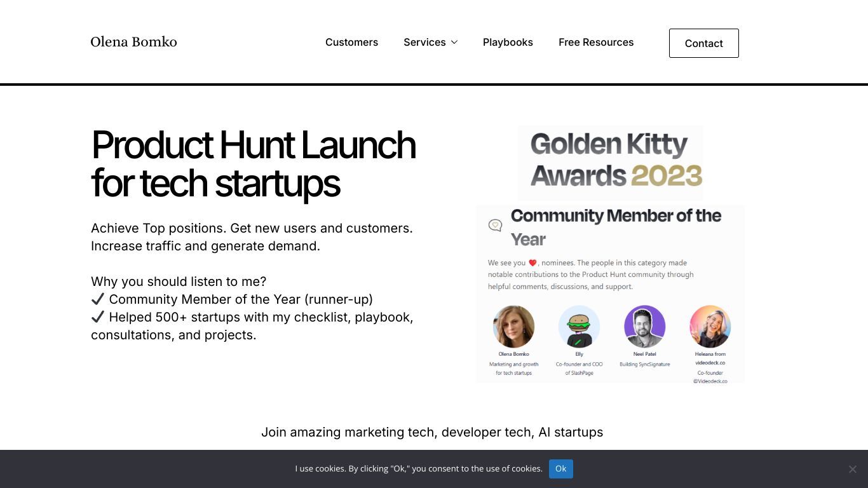Accept cookies with the Ok button
Viewport: 868px width, 488px height.
pyautogui.click(x=560, y=469)
